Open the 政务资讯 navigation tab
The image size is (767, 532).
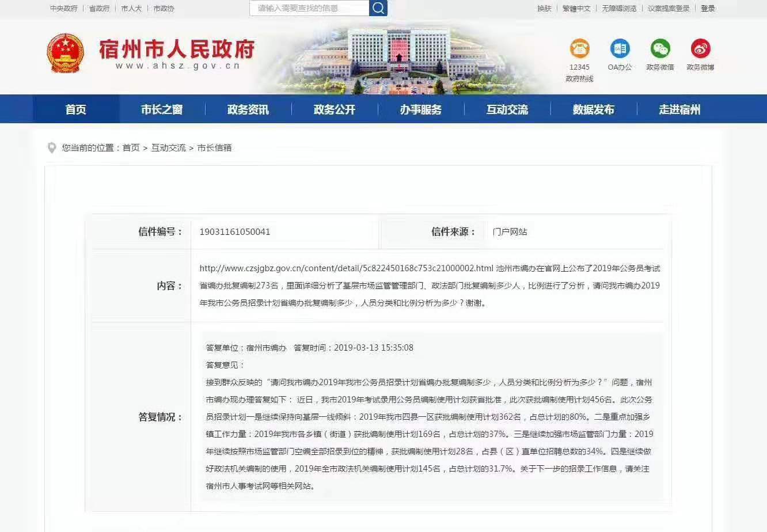point(248,109)
